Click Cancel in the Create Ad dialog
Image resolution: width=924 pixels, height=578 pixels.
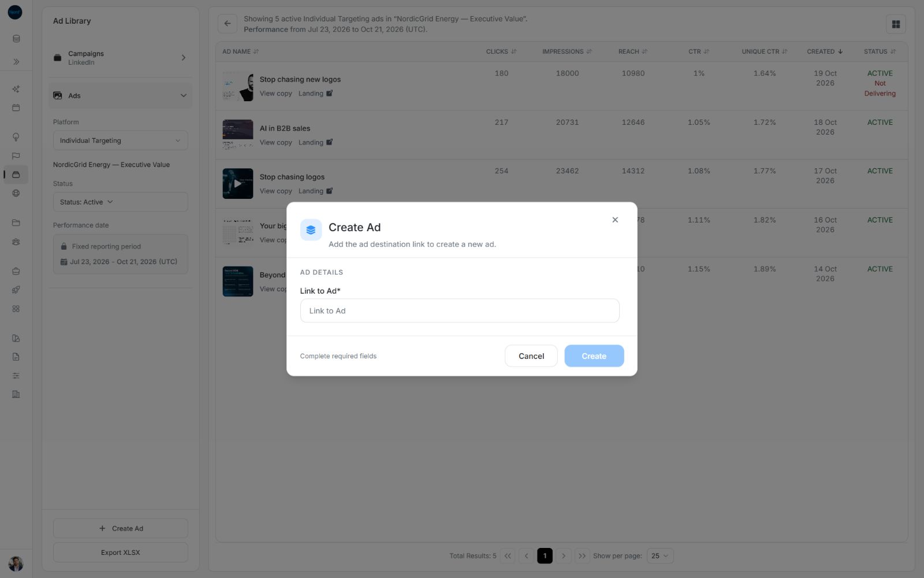(x=531, y=356)
